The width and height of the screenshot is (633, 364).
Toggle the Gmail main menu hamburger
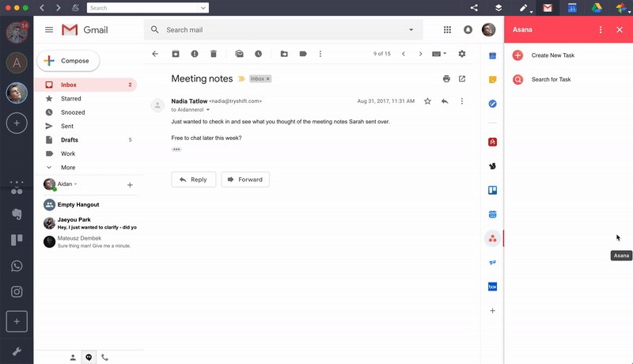[49, 30]
